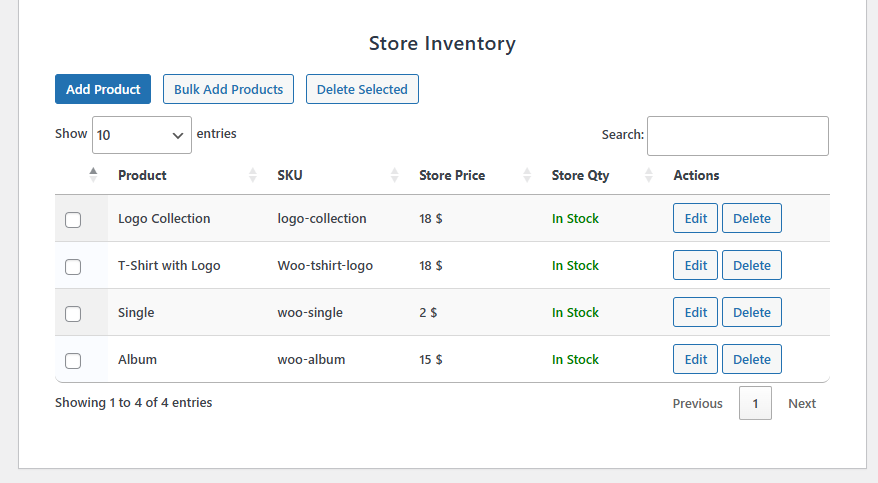Edit the Album product
Screen dimensions: 878x483
pos(695,359)
